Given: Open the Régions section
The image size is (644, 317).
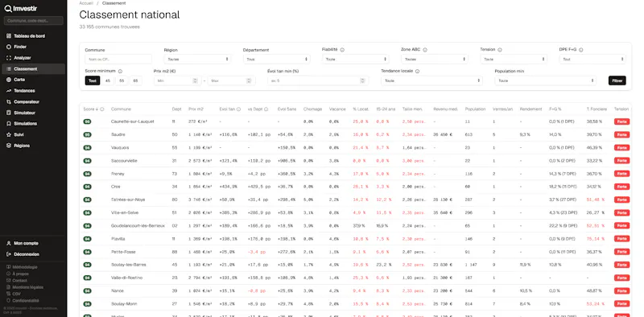Looking at the screenshot, I should pos(22,146).
